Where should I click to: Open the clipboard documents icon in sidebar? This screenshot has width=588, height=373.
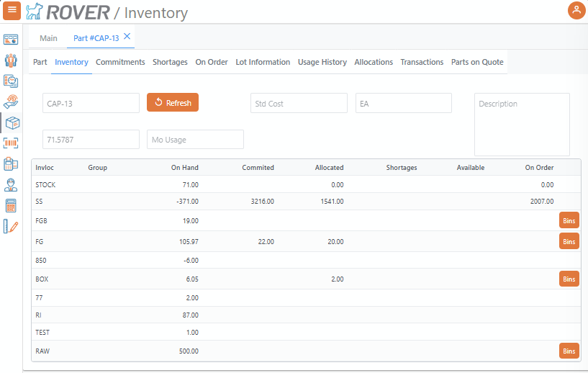point(11,163)
